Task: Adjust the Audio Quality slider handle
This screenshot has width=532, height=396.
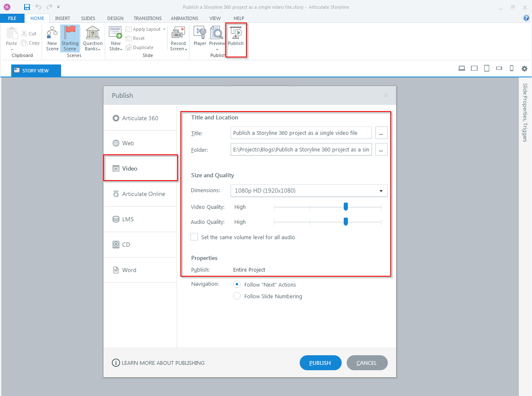Action: click(345, 222)
